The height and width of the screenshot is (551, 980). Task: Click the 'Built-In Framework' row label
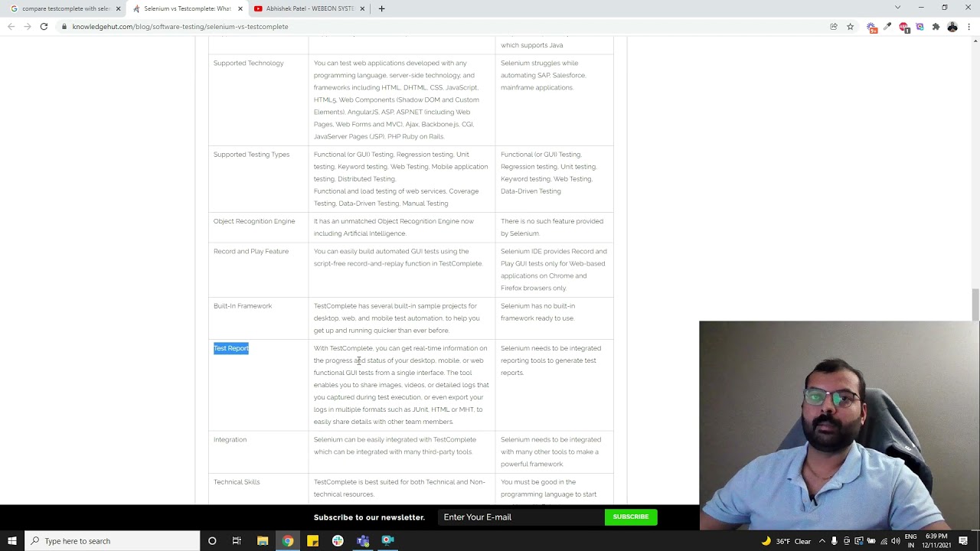pos(243,306)
